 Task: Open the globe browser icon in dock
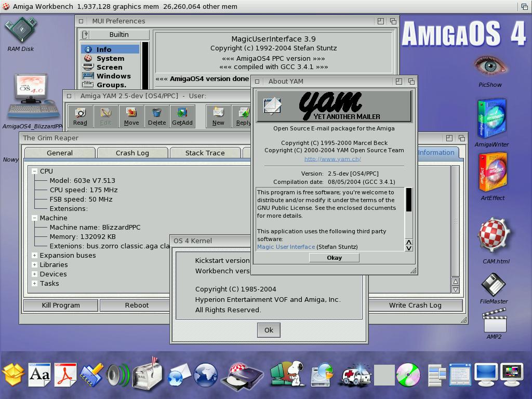[x=205, y=375]
